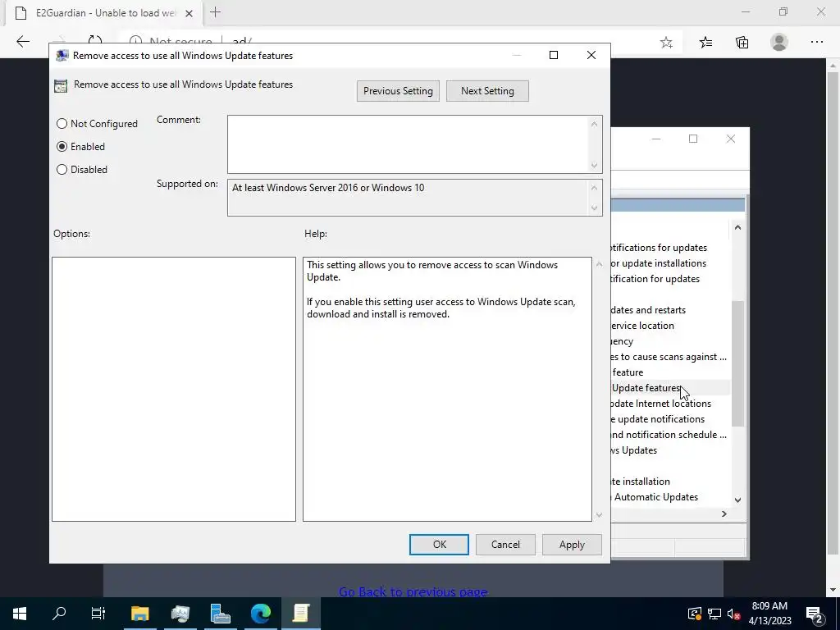The image size is (840, 630).
Task: Select 'vs Updates' row in background list
Action: (670, 450)
